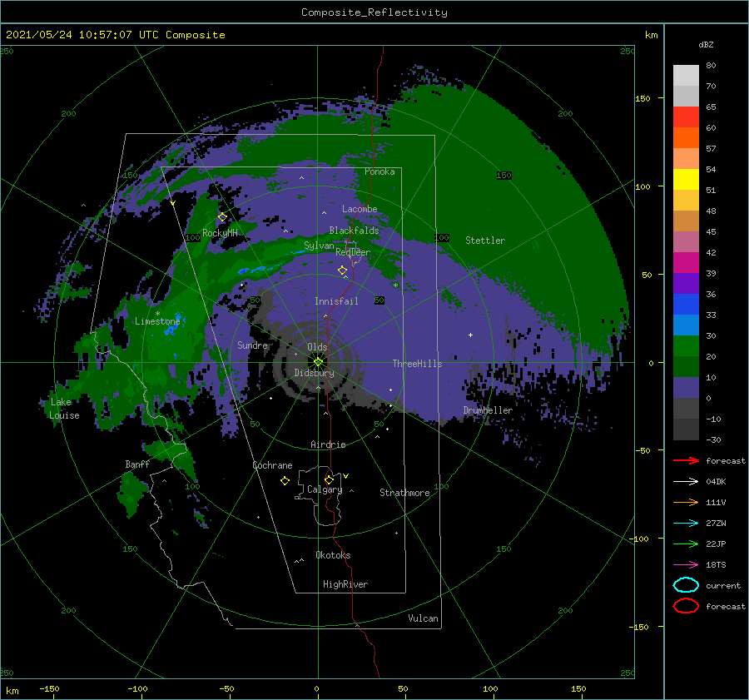Click the cyan 27ZW arrow legend icon
749x700 pixels.
686,524
